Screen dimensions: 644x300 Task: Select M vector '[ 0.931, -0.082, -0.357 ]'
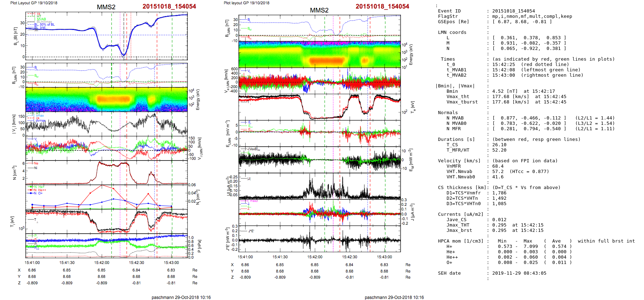point(529,43)
